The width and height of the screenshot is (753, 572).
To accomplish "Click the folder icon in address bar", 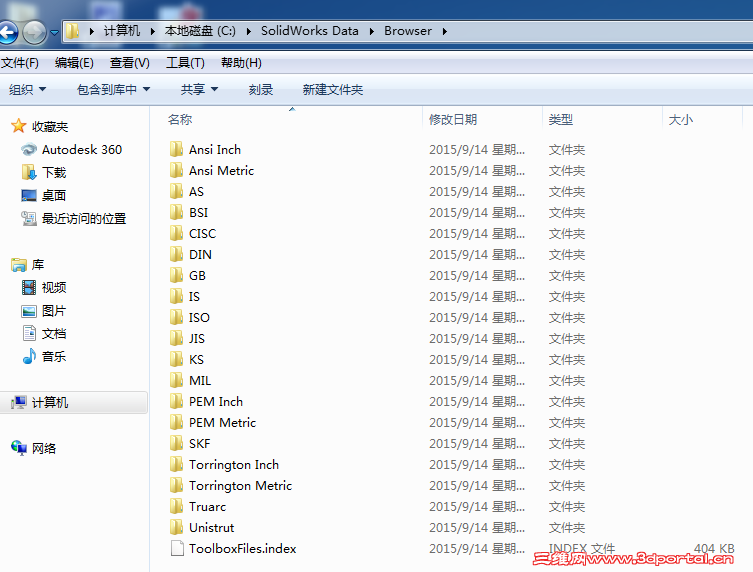I will [x=73, y=31].
